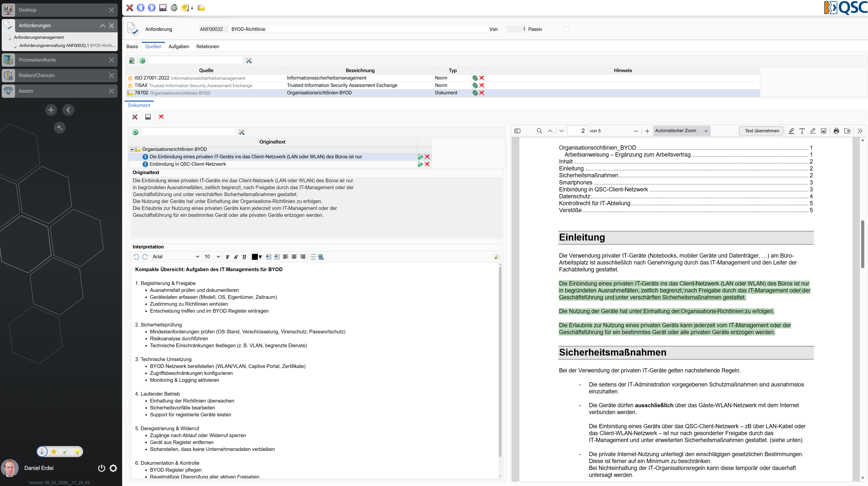The height and width of the screenshot is (486, 868).
Task: Zoom in the PDF with plus button
Action: (647, 131)
